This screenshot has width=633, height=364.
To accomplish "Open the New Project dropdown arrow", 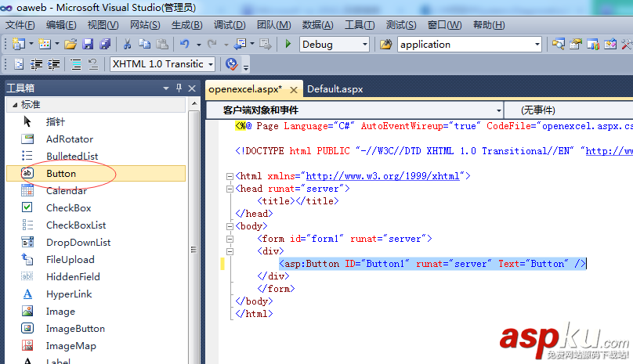I will pyautogui.click(x=31, y=44).
